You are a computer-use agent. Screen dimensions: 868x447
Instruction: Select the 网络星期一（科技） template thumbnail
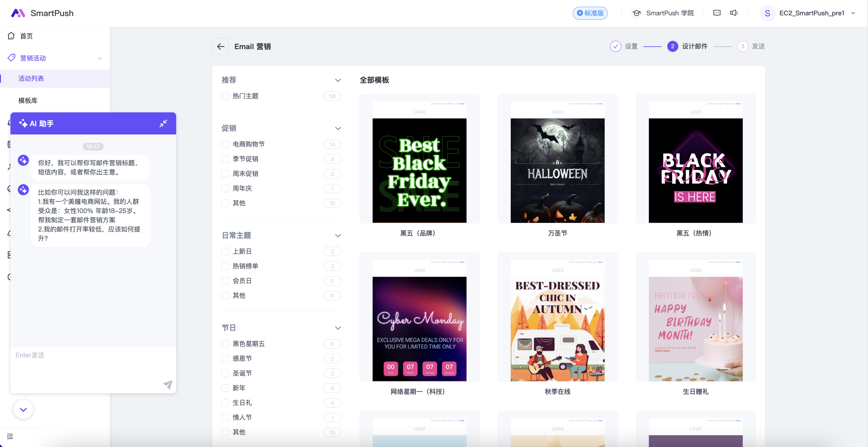point(419,317)
